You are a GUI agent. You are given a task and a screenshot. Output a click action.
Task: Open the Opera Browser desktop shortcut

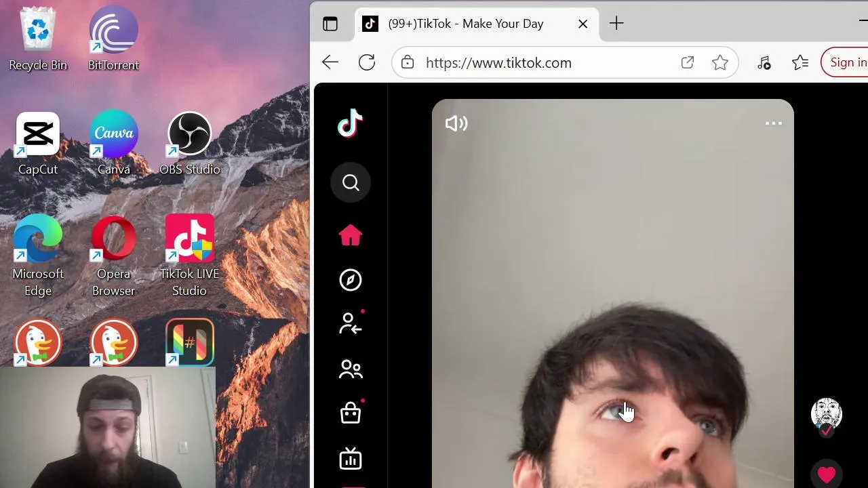113,256
